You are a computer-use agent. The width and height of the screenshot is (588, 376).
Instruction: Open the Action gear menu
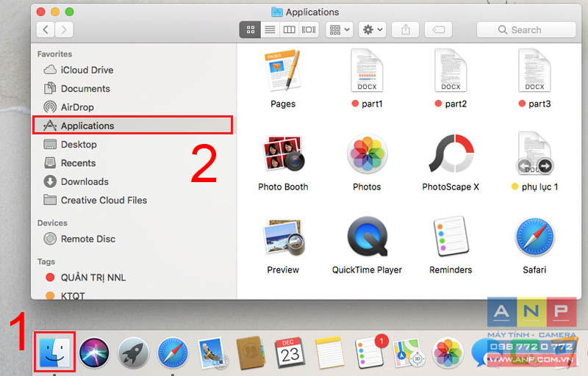point(373,29)
